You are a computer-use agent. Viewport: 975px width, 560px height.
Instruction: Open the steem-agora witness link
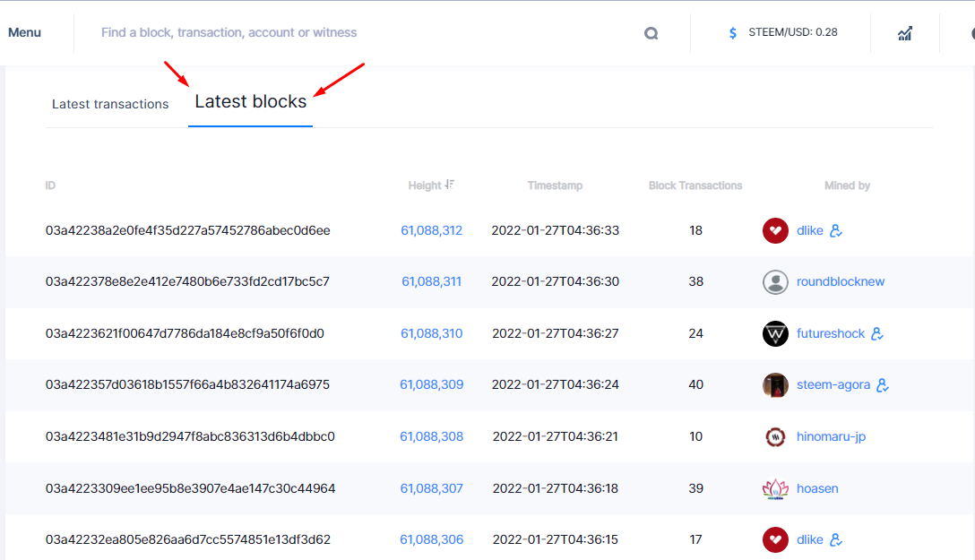tap(833, 384)
